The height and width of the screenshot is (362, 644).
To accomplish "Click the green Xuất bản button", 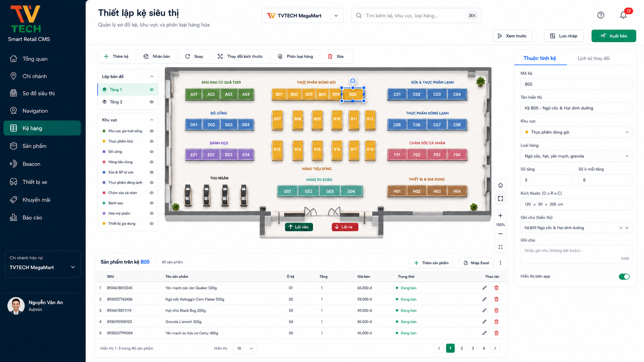I will coord(614,36).
